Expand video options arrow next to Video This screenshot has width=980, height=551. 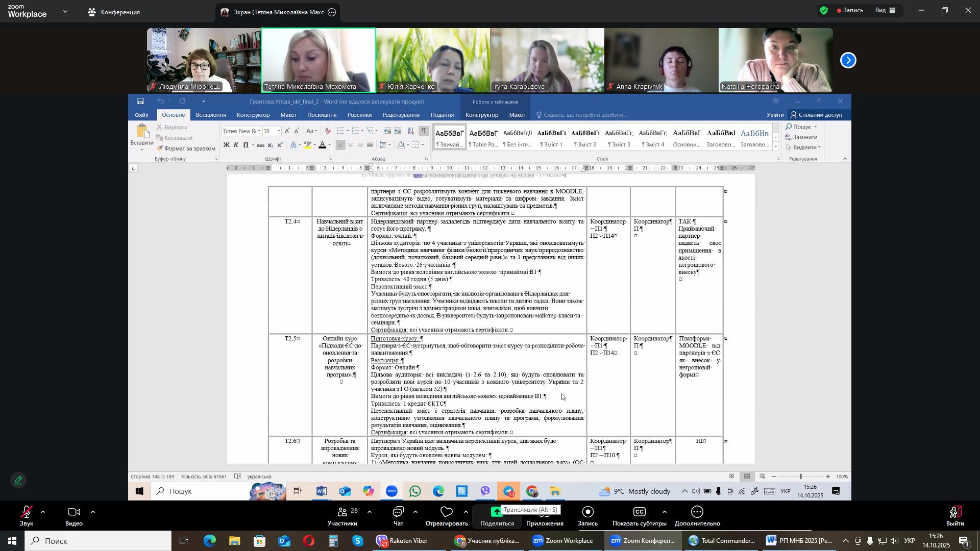(x=93, y=512)
